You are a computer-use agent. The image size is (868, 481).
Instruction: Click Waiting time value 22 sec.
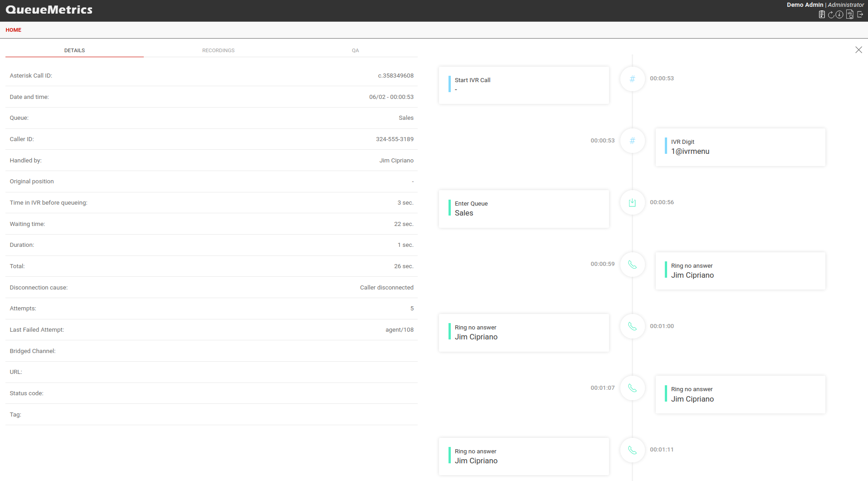[404, 224]
